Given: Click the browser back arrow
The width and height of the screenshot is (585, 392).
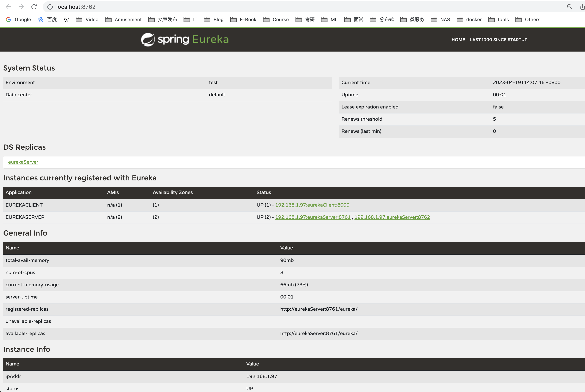Looking at the screenshot, I should (x=8, y=7).
